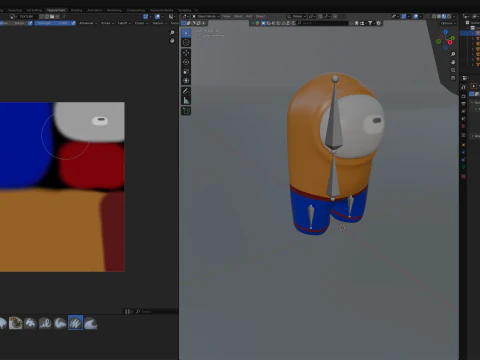Toggle the viewport overlays button
The width and height of the screenshot is (480, 360).
tap(415, 16)
